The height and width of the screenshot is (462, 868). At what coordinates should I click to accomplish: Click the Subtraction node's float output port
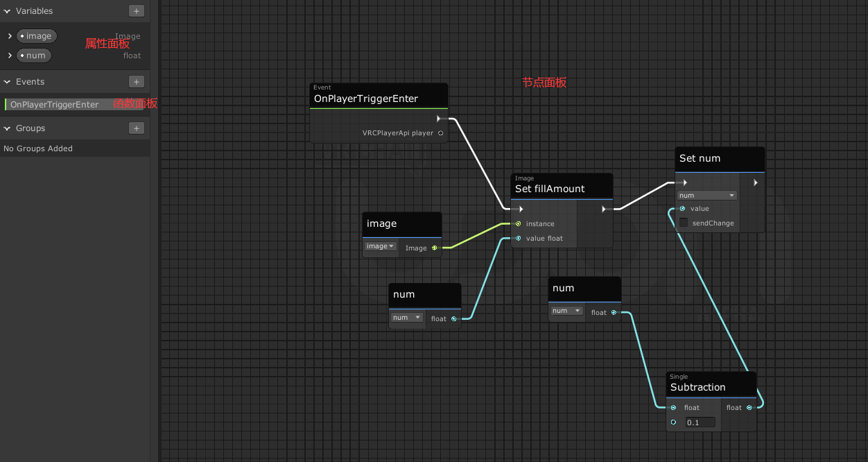pos(749,408)
